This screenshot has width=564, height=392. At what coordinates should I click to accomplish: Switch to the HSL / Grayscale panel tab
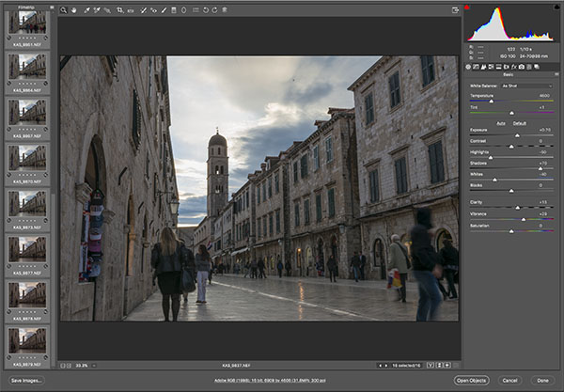tap(491, 67)
